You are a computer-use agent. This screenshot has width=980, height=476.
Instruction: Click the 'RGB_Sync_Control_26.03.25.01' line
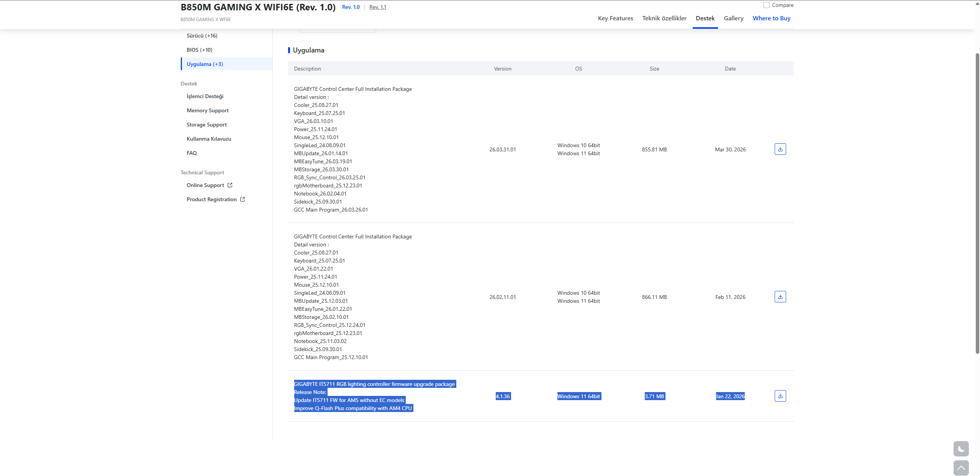coord(329,177)
